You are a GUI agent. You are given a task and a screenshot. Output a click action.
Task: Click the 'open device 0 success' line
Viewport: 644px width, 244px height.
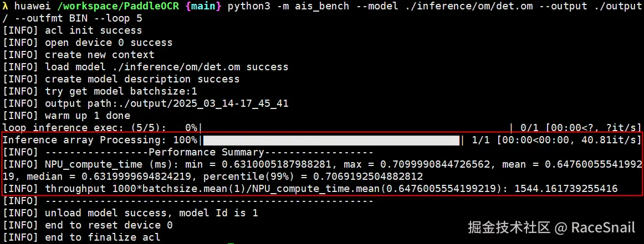[x=109, y=43]
